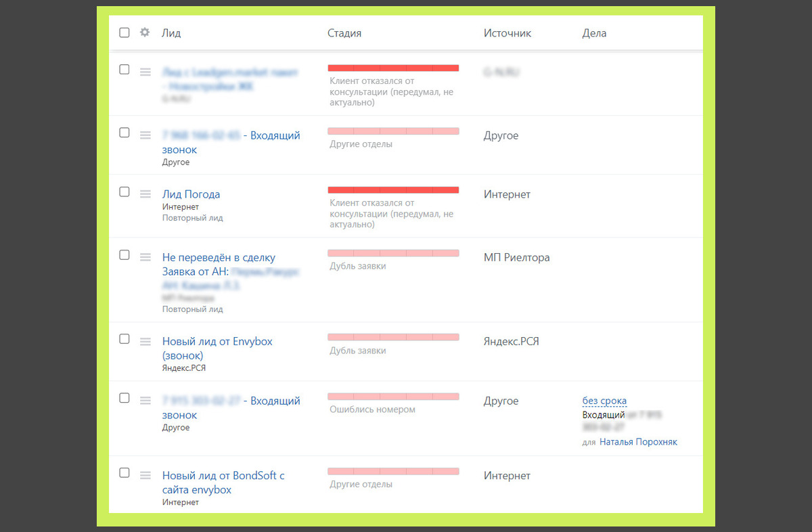Sort by the Лид column header
The height and width of the screenshot is (532, 812).
[171, 33]
